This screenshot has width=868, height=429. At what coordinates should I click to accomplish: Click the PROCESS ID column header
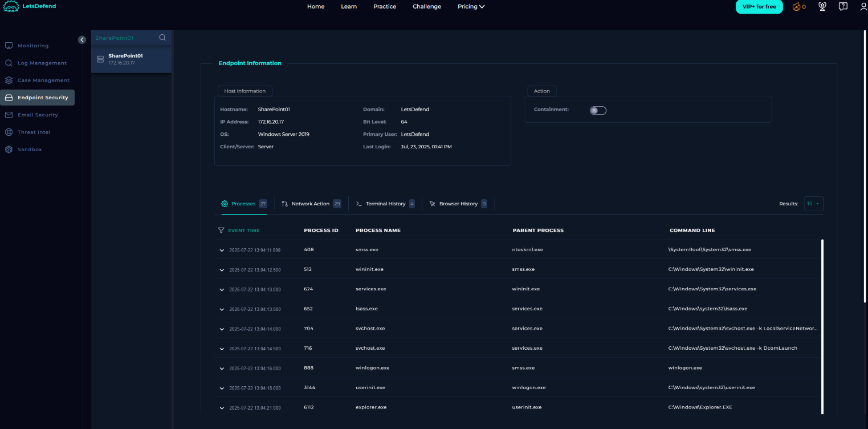[x=321, y=230]
